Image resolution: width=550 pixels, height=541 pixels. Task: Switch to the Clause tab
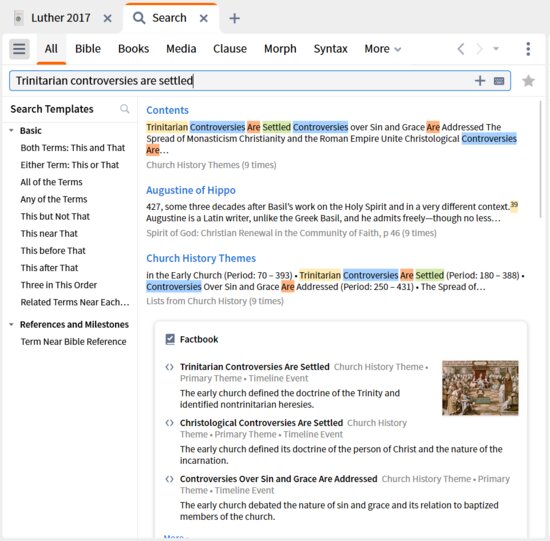click(x=230, y=49)
